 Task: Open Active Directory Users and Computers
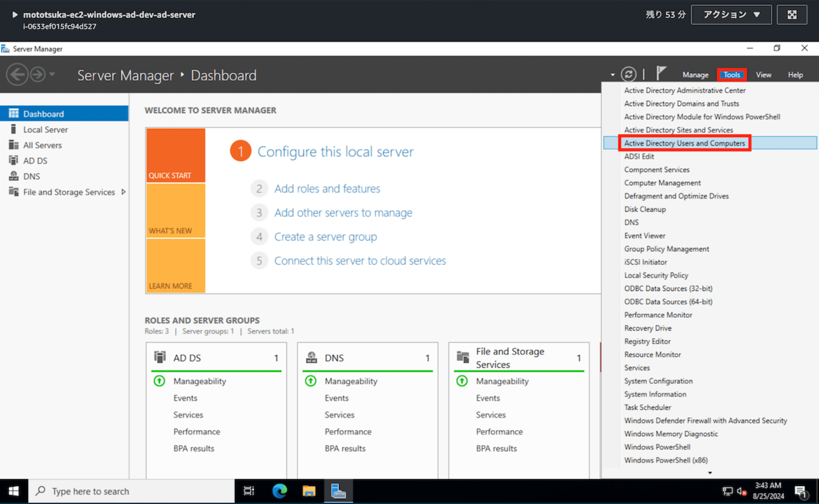pos(710,143)
